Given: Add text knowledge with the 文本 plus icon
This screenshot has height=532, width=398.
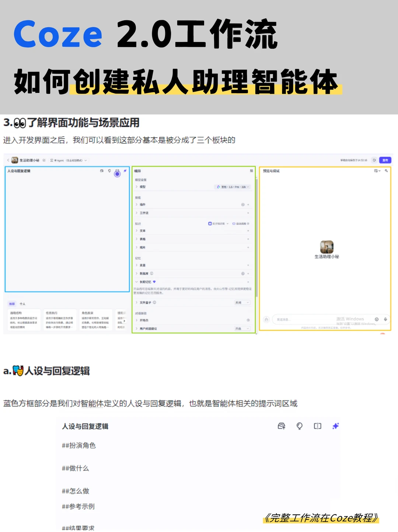Looking at the screenshot, I should pos(248,231).
